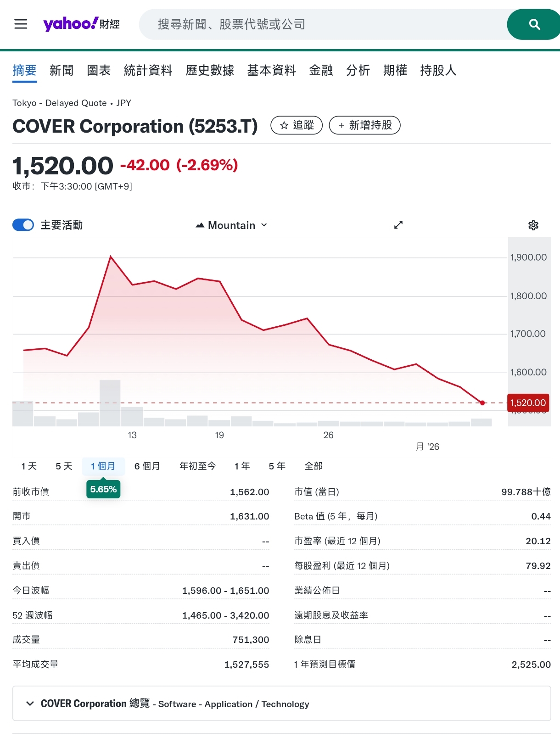Click the plus 新增持股 button
560x737 pixels.
click(x=364, y=125)
